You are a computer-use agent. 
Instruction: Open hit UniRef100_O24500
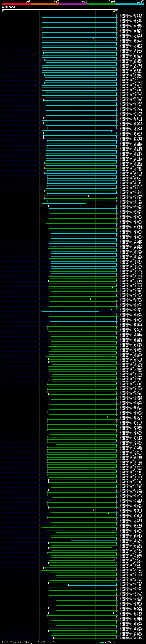point(131,30)
